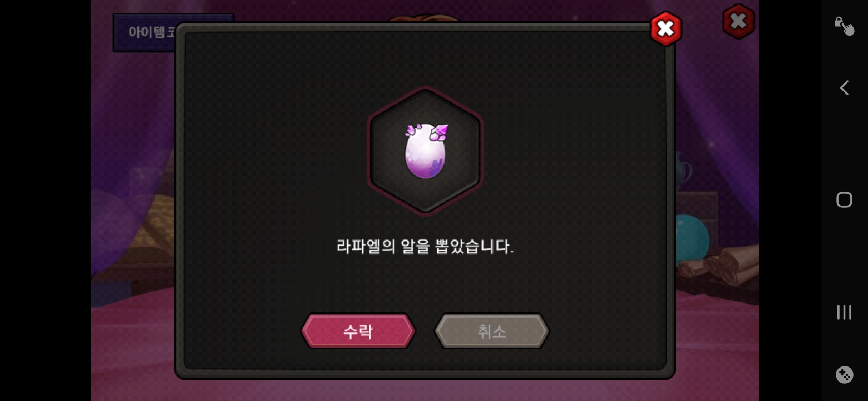Screen dimensions: 868x401
Task: Cancel with the gray 취소 button
Action: tap(492, 331)
